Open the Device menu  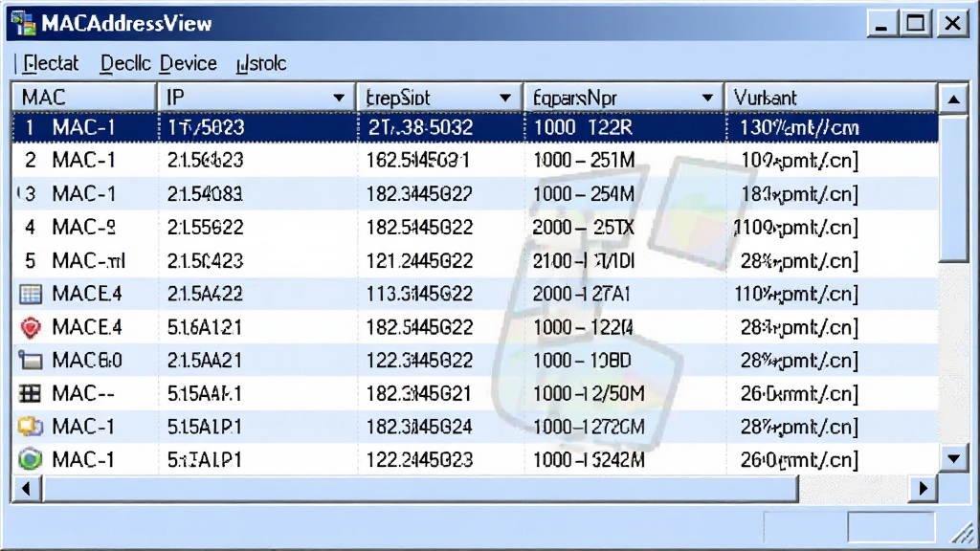[x=189, y=63]
